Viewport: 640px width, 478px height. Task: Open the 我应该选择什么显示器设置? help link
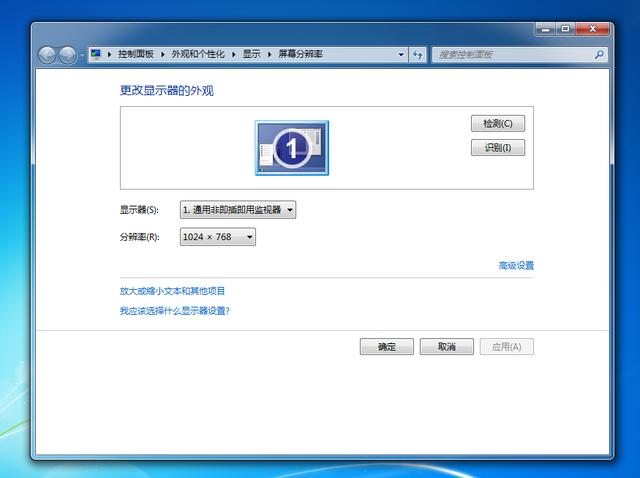[x=174, y=311]
